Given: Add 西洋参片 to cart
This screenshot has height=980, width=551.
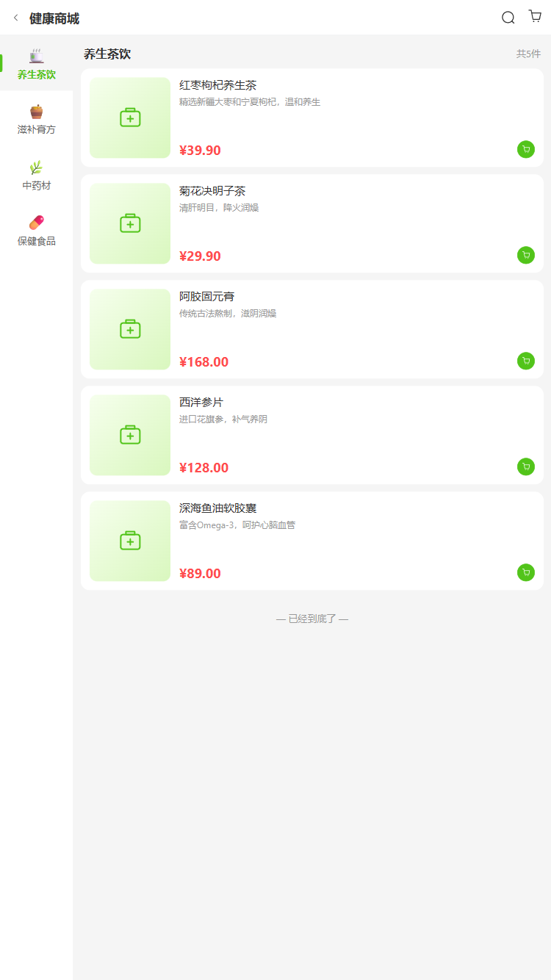Looking at the screenshot, I should point(525,467).
